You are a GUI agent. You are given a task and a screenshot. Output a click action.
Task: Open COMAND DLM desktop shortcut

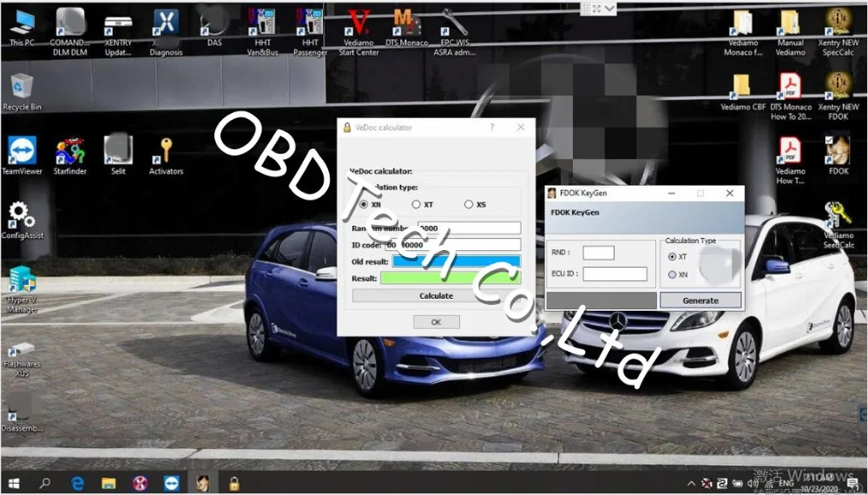[70, 32]
